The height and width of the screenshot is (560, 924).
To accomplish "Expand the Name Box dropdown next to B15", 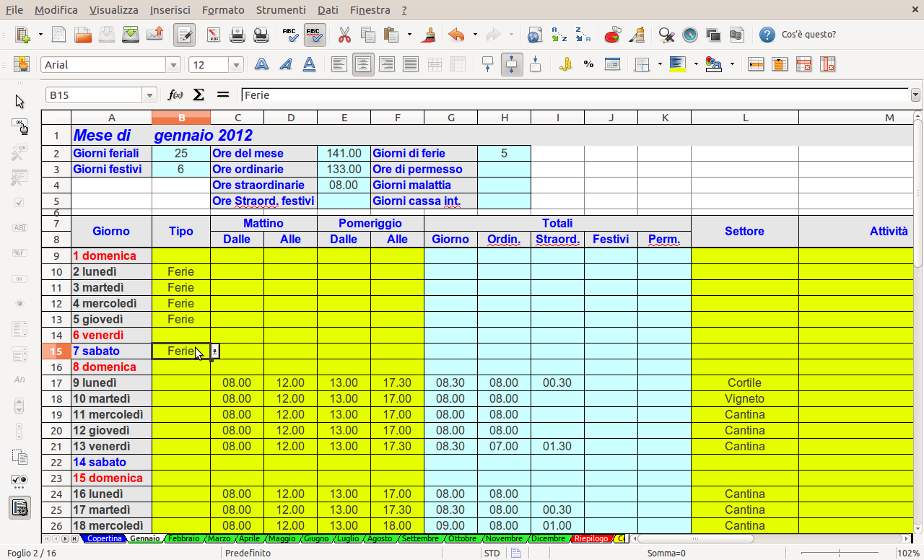I will (x=150, y=95).
